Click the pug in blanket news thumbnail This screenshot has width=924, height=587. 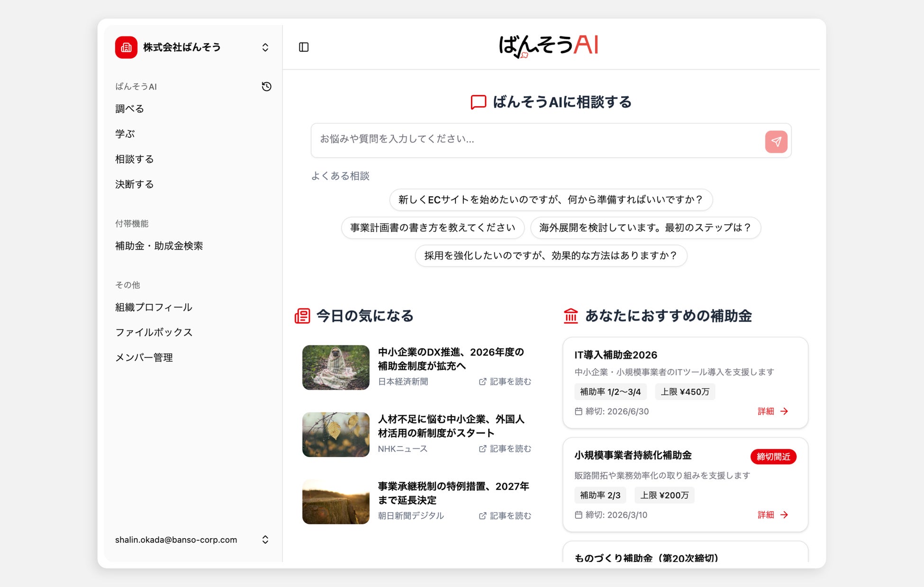pyautogui.click(x=335, y=367)
